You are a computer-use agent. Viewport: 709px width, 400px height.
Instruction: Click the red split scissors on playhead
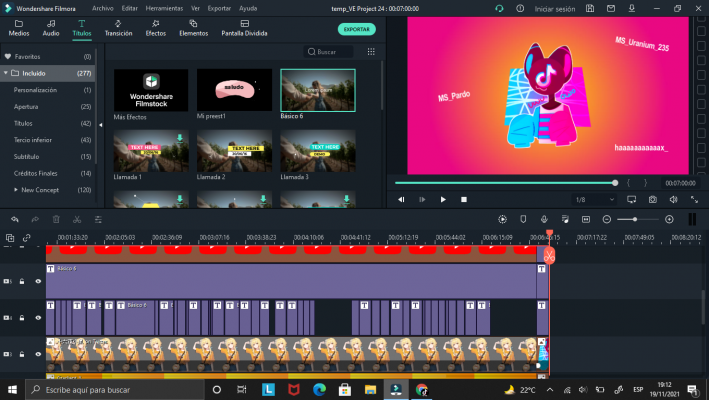pyautogui.click(x=549, y=256)
